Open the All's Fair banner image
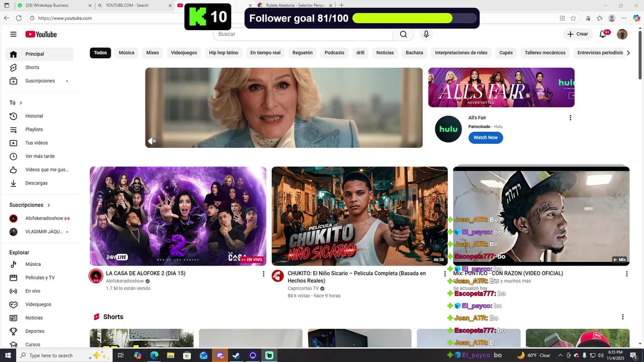Screen dimensions: 644x362 tap(501, 87)
